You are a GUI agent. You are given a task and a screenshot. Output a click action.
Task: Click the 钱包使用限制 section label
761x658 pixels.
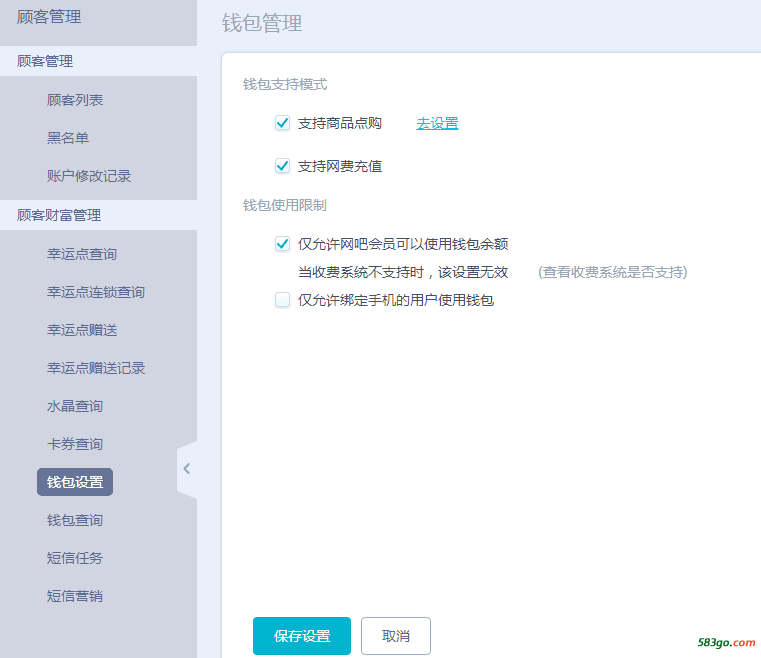tap(285, 205)
